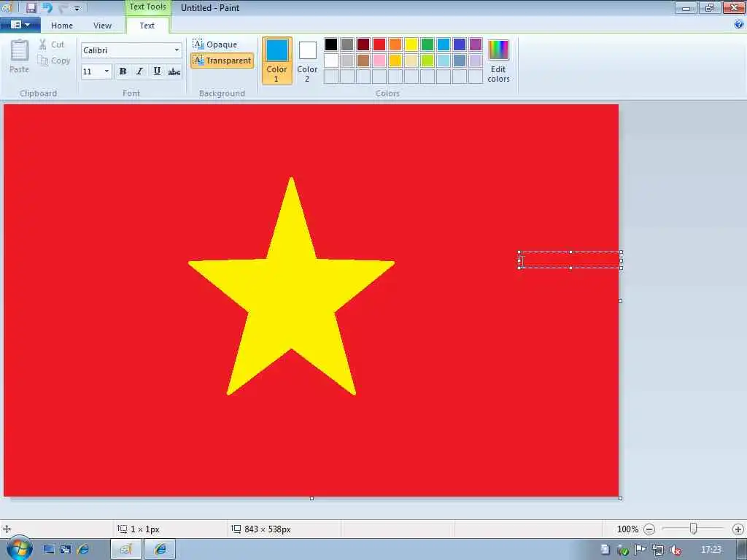The image size is (747, 560).
Task: Select Color 1 button
Action: click(276, 61)
